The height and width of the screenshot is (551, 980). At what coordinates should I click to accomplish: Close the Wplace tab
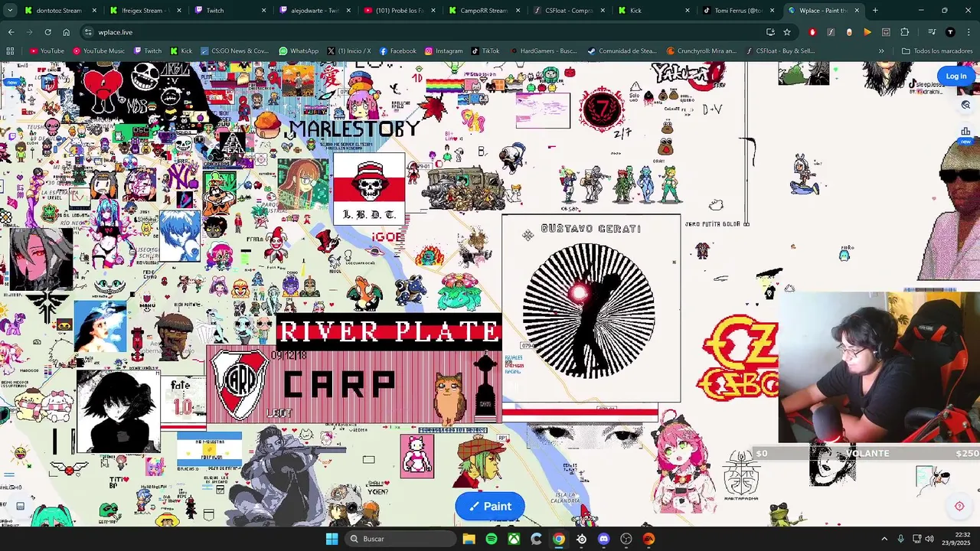pyautogui.click(x=857, y=11)
